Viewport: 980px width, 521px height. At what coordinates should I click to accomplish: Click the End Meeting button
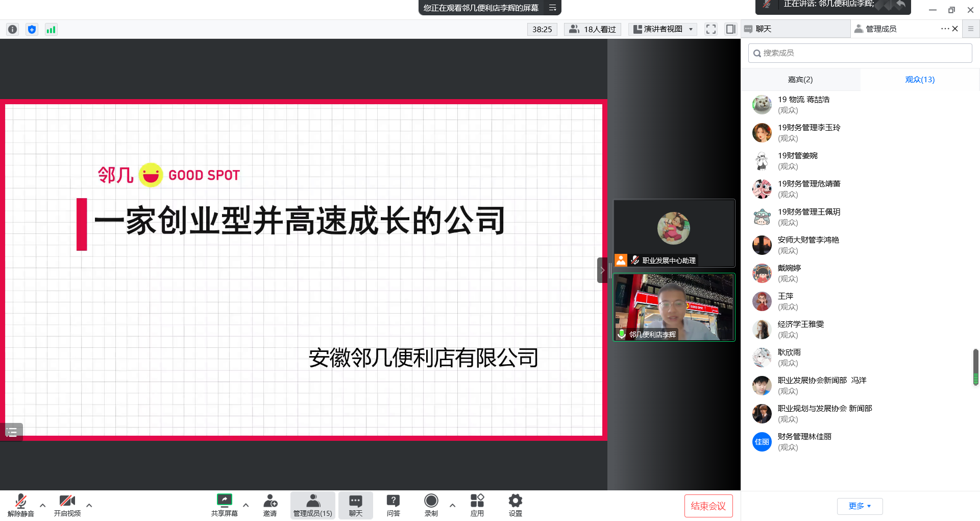[x=708, y=506]
